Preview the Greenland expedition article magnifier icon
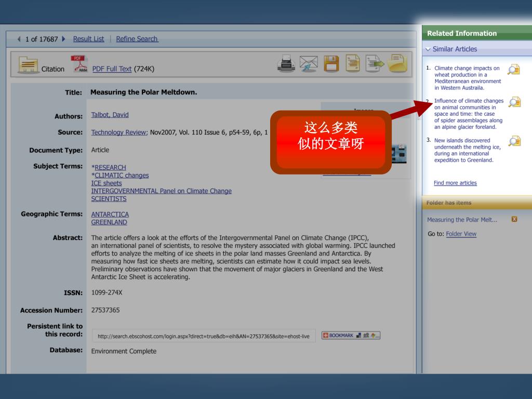The width and height of the screenshot is (532, 399). tap(515, 141)
